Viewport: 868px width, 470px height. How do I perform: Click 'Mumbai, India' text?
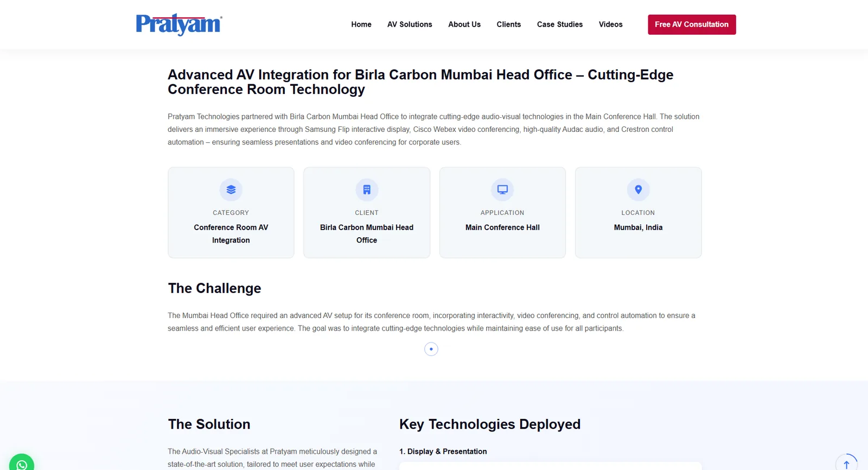(x=639, y=227)
